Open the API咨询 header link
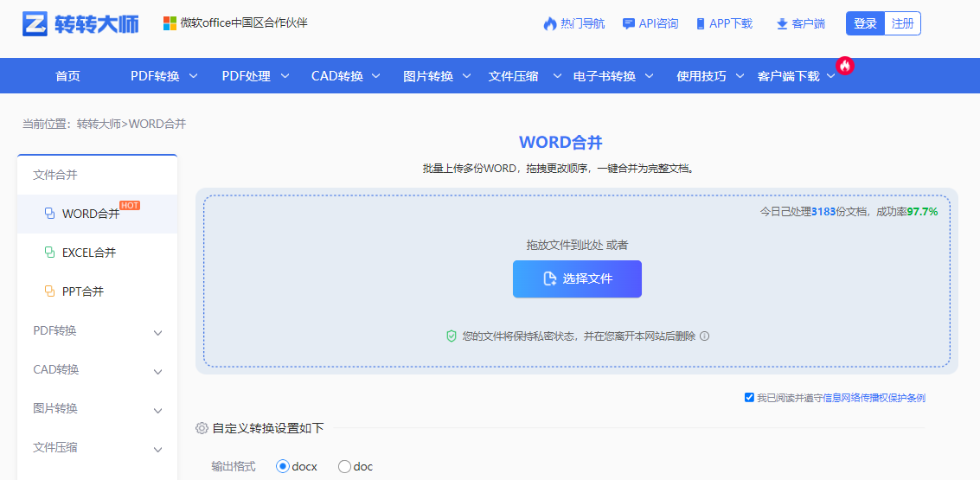 (658, 23)
